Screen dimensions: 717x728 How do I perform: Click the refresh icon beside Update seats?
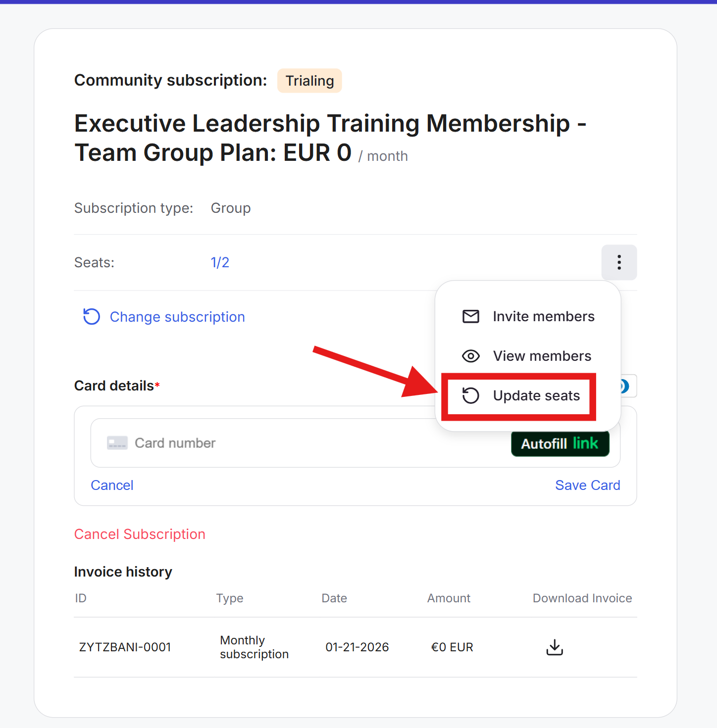tap(470, 396)
